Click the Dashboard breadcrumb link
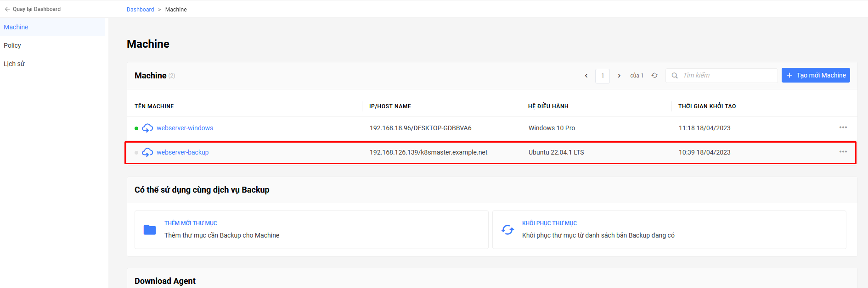Viewport: 868px width, 288px height. point(141,10)
